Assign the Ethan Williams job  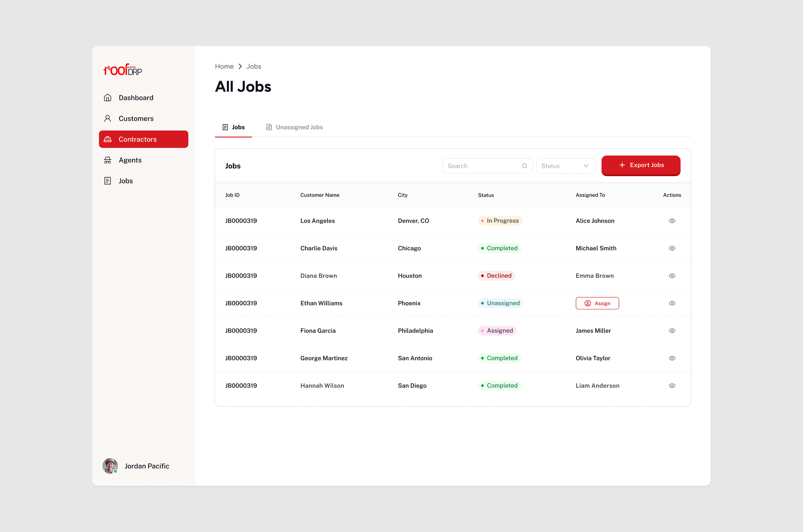click(x=597, y=303)
